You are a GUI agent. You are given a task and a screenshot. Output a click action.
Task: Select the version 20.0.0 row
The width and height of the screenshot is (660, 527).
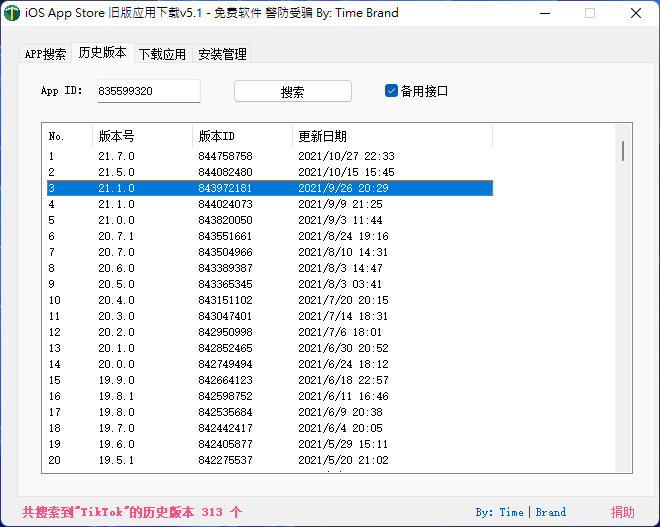[x=269, y=364]
